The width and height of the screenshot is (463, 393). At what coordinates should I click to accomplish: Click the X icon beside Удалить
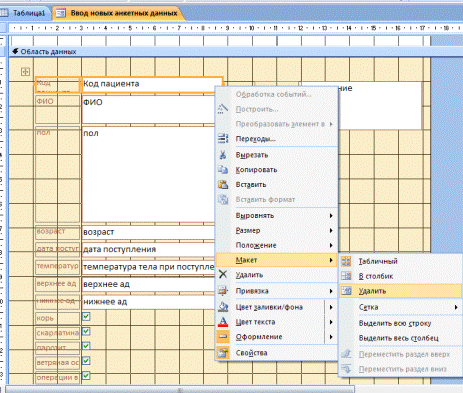pyautogui.click(x=223, y=275)
